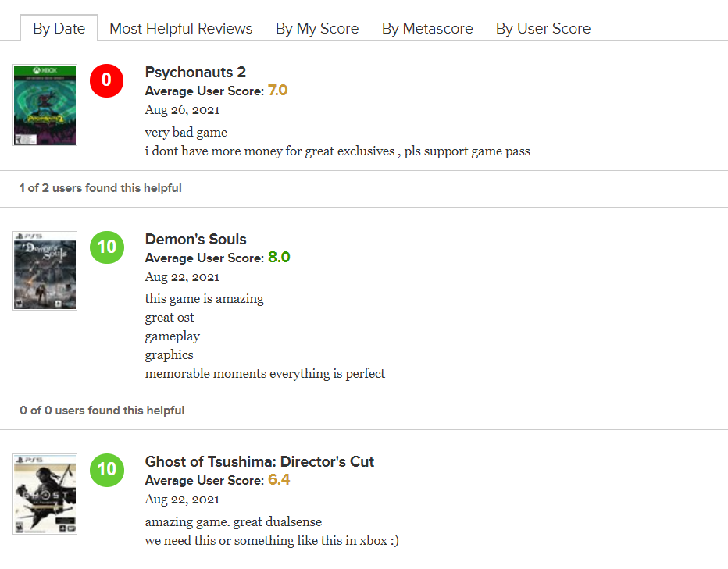Select the By Metascore tab
The image size is (728, 569).
[x=427, y=28]
